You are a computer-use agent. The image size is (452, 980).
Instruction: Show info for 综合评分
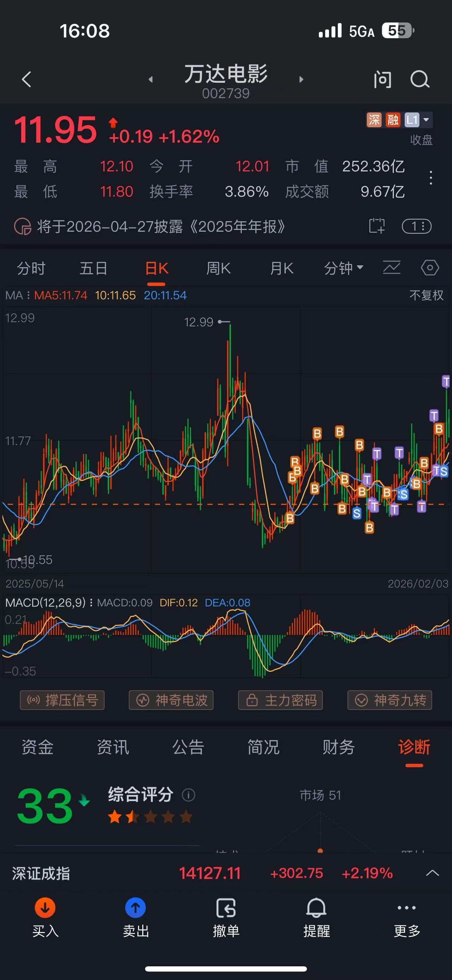(189, 795)
